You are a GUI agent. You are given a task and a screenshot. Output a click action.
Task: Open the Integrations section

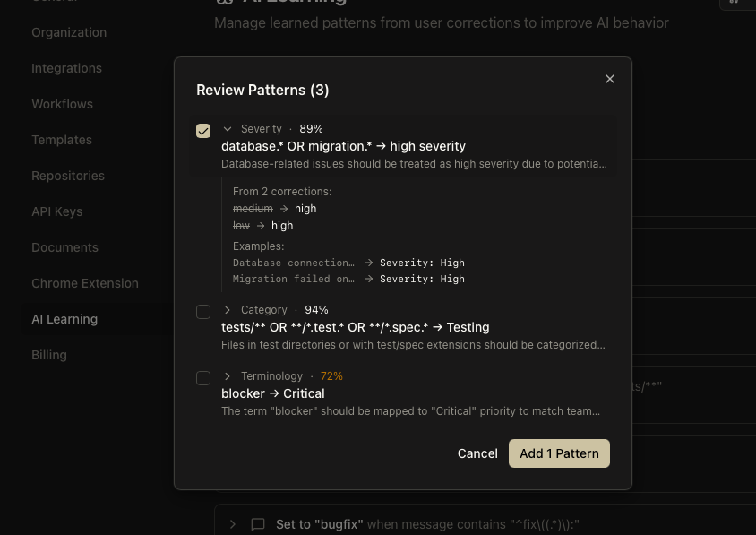point(66,68)
